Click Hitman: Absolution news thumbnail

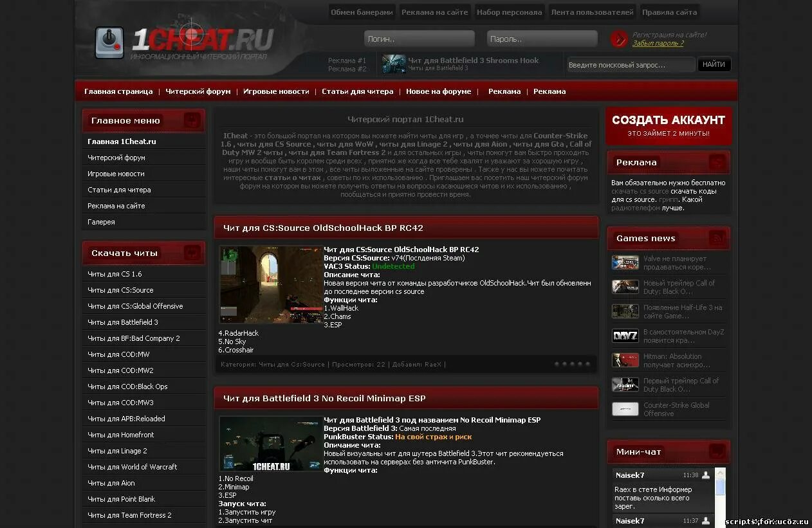pyautogui.click(x=625, y=360)
